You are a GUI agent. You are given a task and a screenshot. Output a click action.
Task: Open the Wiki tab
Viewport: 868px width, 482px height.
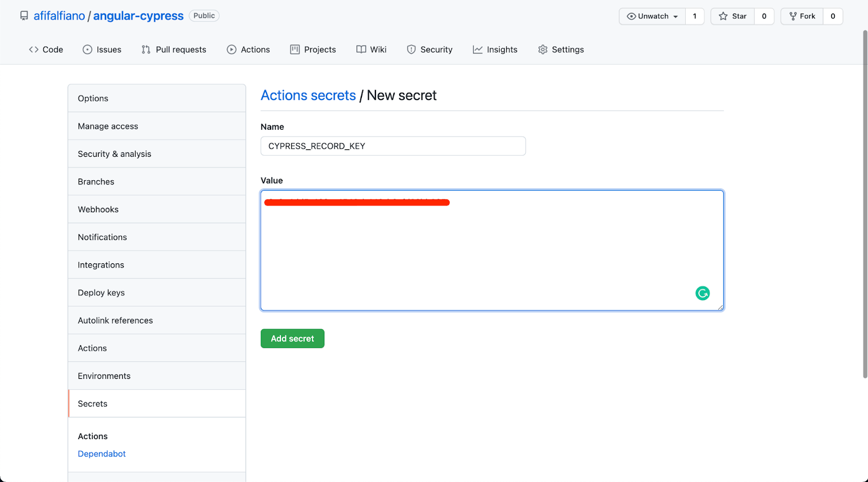click(x=372, y=49)
